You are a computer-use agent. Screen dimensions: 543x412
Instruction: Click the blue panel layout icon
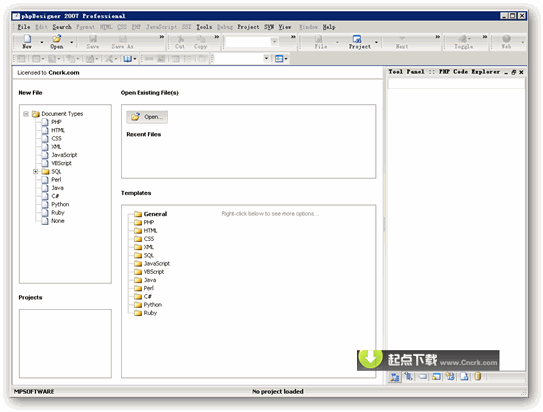coord(279,59)
